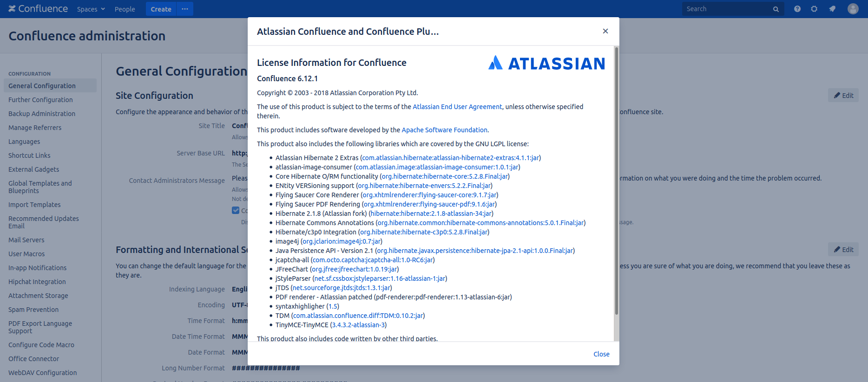Open the image4j jar link
The height and width of the screenshot is (382, 868).
pos(342,241)
